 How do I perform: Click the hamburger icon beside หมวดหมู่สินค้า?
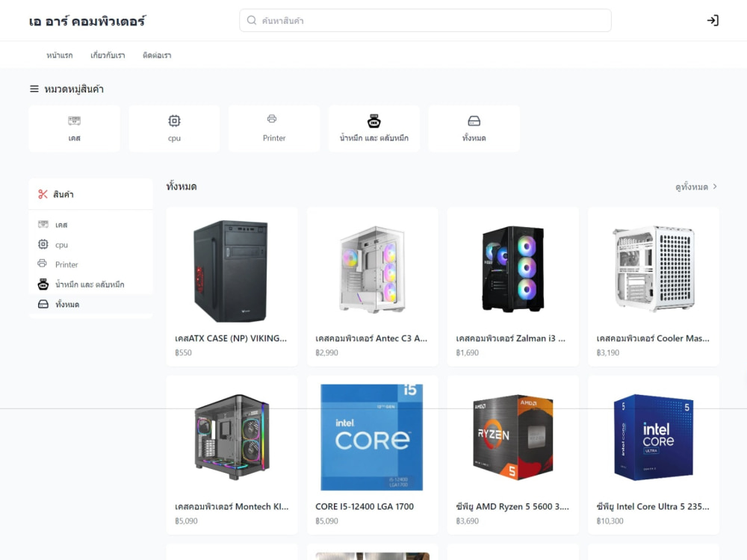coord(34,89)
